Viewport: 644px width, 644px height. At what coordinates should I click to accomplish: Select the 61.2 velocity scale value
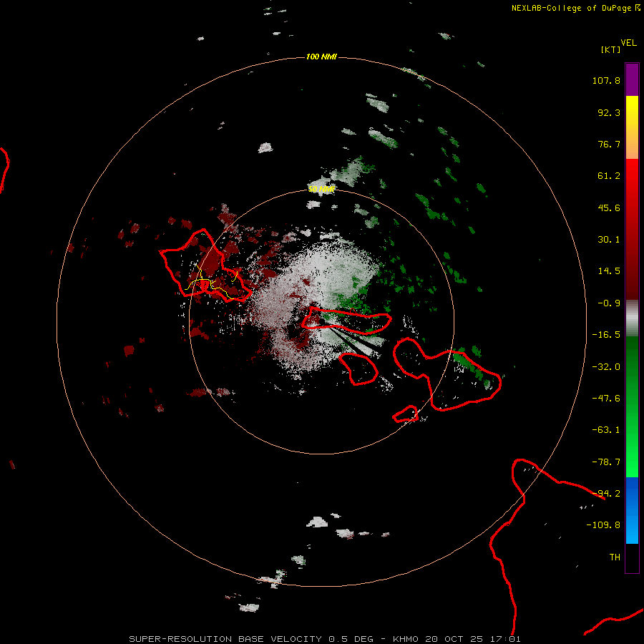click(609, 176)
